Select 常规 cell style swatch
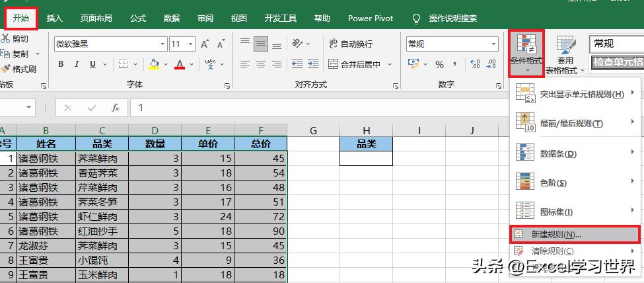 (616, 44)
